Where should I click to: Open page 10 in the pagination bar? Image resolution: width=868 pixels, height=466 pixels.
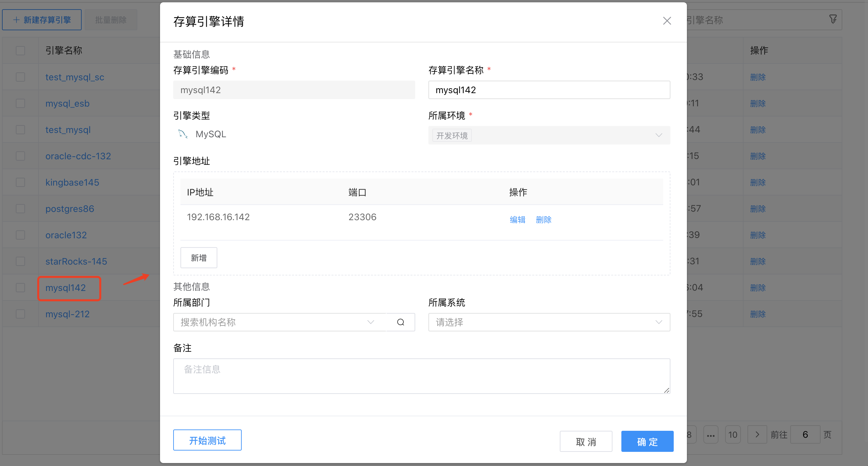click(733, 434)
